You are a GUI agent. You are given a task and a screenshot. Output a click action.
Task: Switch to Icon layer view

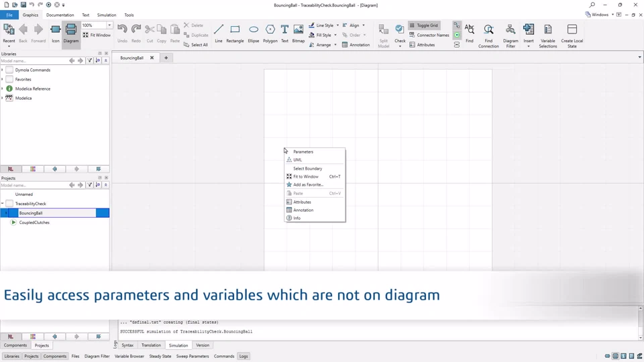[56, 34]
